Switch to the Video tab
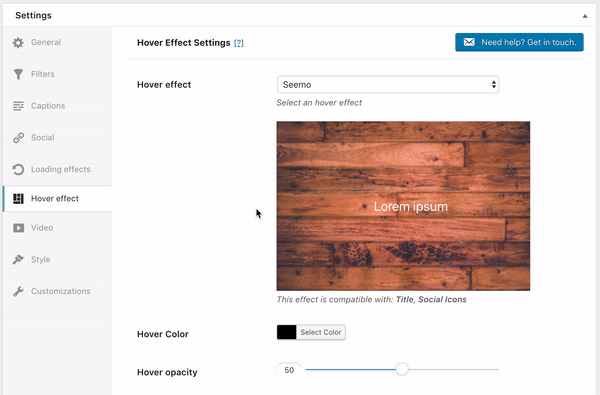 coord(57,228)
